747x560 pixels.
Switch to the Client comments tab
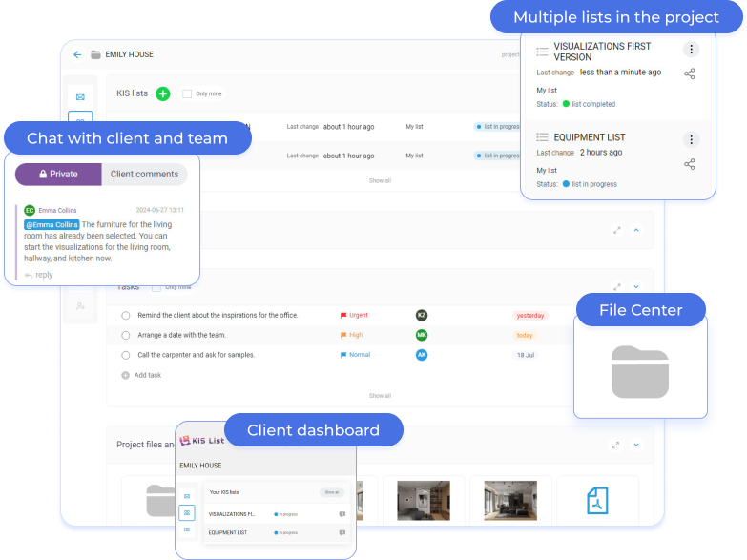point(144,175)
